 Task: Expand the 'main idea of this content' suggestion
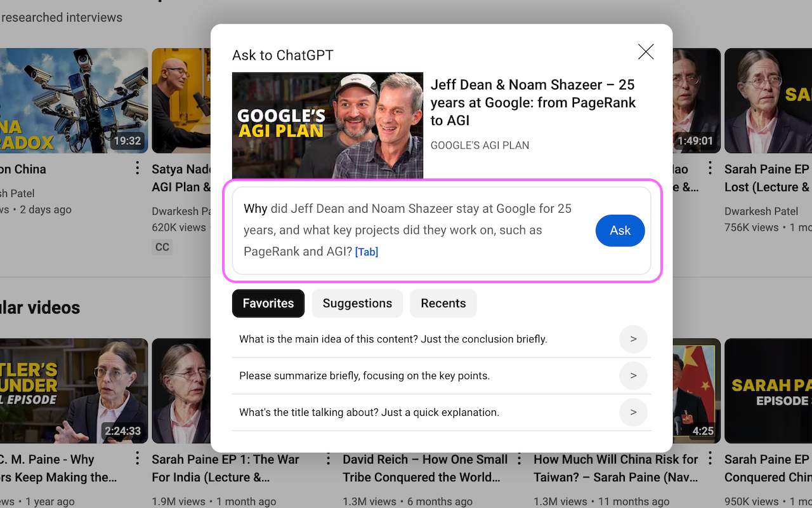click(x=633, y=339)
